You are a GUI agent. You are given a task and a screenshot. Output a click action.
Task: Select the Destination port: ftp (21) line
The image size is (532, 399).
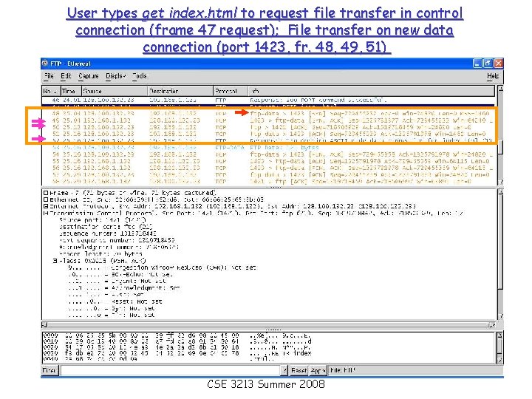(x=106, y=227)
